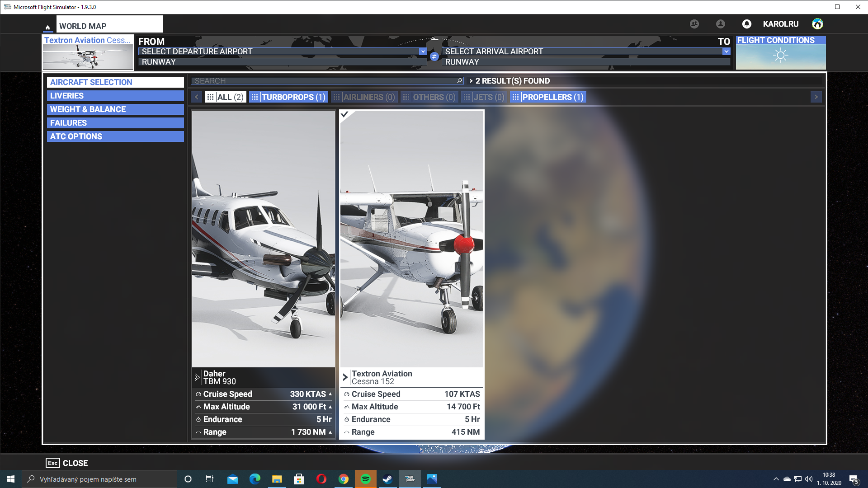This screenshot has height=488, width=868.
Task: Open the FAILURES menu item
Action: pos(115,123)
